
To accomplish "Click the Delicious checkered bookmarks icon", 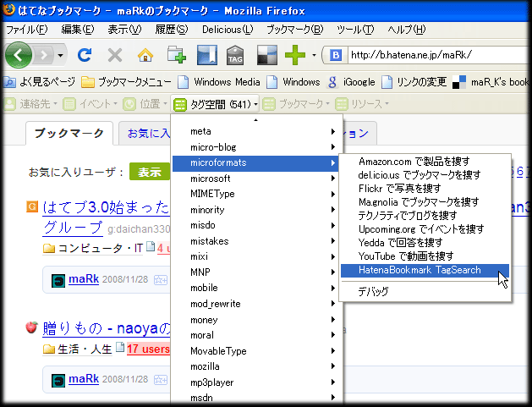I will [266, 56].
